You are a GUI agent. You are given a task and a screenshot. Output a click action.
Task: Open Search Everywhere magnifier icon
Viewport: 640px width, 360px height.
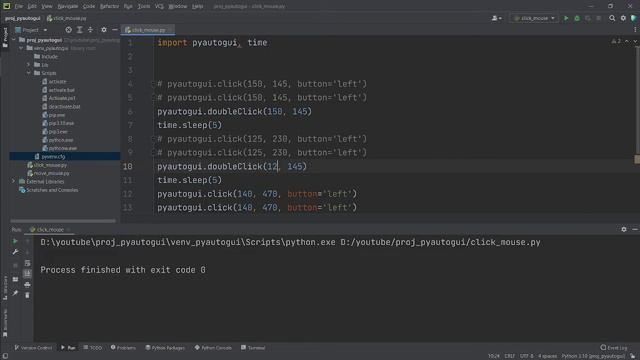(612, 18)
